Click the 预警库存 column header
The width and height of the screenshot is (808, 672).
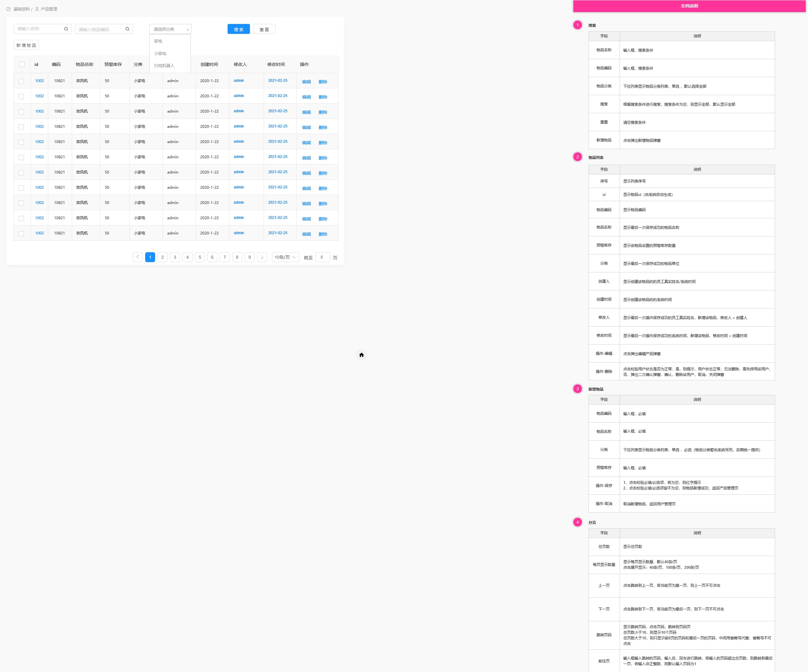pos(113,64)
